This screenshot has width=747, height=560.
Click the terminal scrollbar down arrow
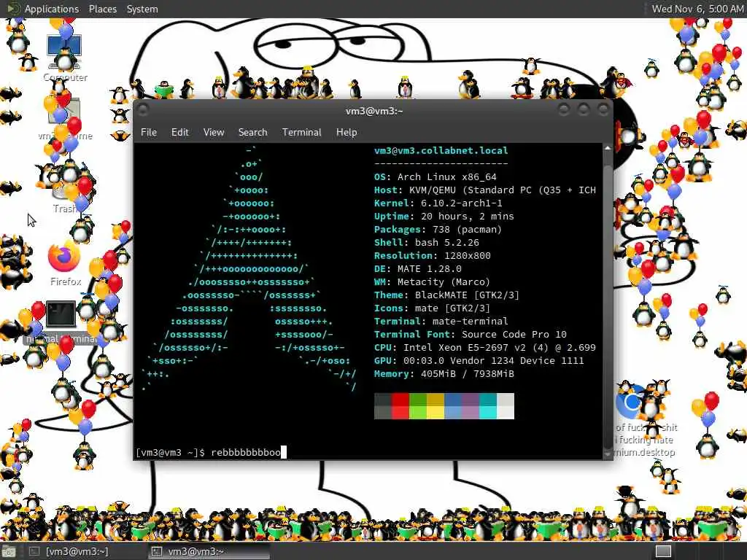click(608, 455)
